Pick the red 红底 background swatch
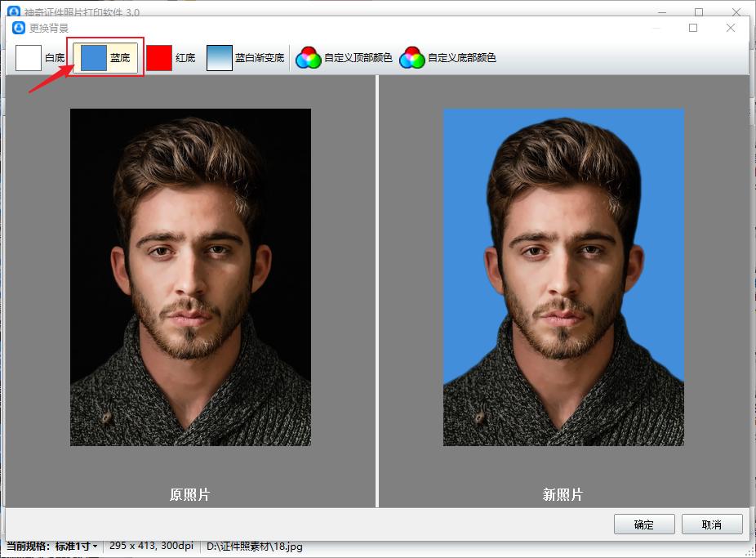This screenshot has height=558, width=756. [171, 58]
